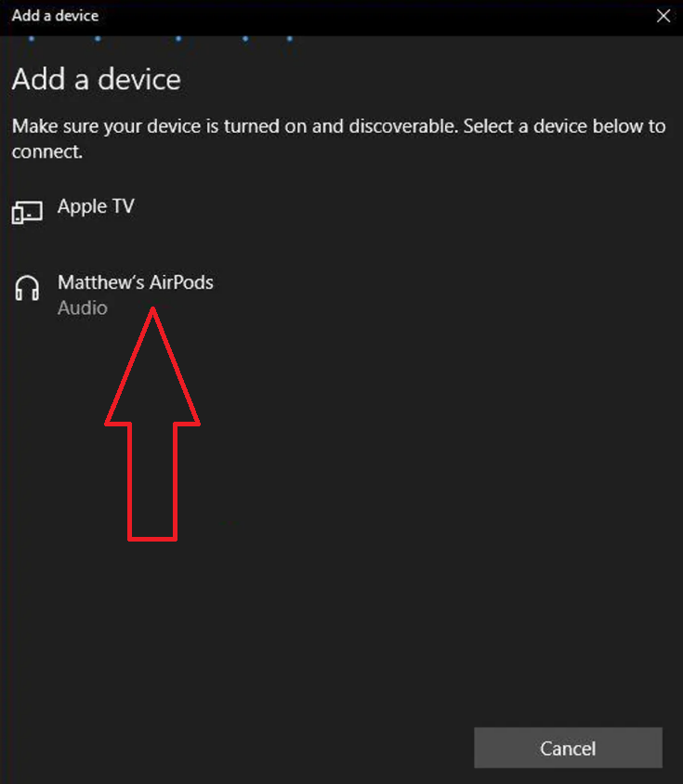This screenshot has height=784, width=683.
Task: Click the last animated progress dot
Action: [x=290, y=38]
